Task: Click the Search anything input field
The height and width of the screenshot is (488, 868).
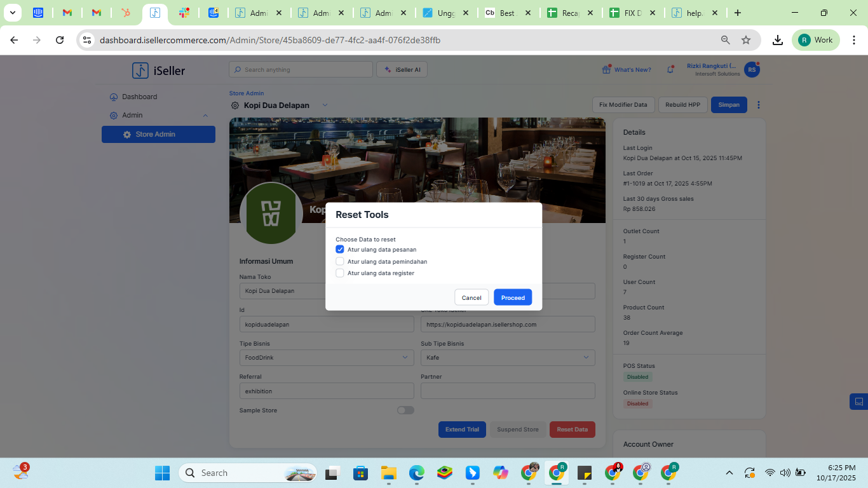Action: pos(301,70)
